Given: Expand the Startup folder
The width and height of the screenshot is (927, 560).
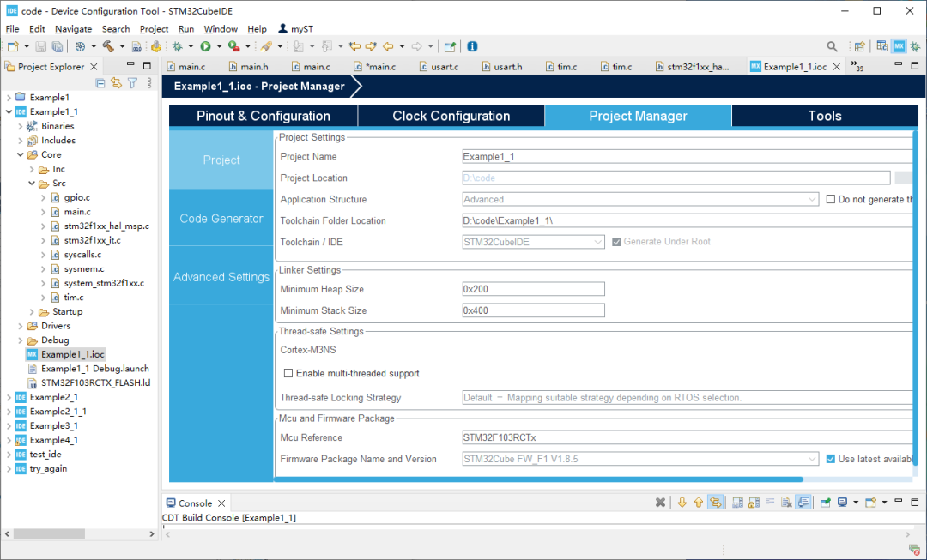Looking at the screenshot, I should (x=32, y=312).
